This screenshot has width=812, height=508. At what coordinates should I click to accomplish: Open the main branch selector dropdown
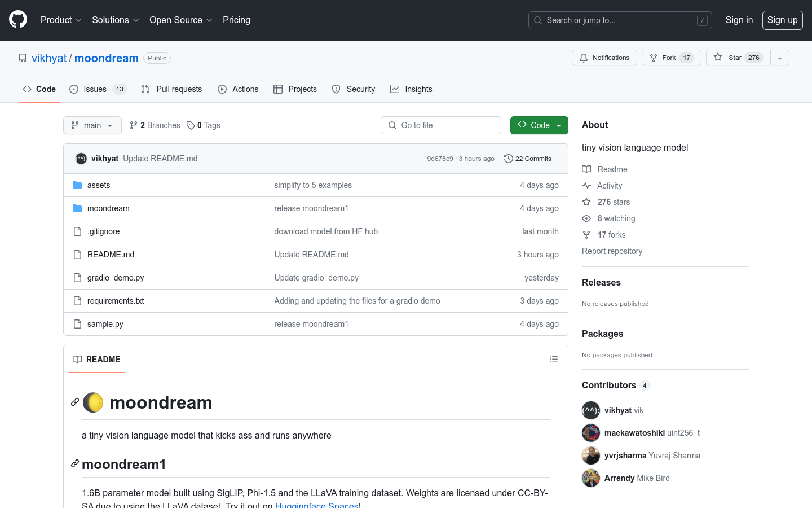point(92,125)
